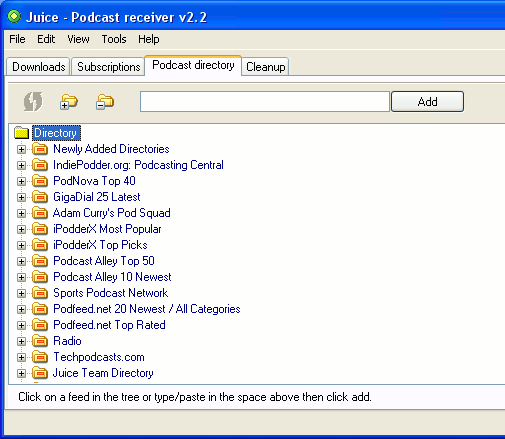Click Podfeed.net 20 Newest folder icon
The width and height of the screenshot is (505, 439).
pos(40,309)
